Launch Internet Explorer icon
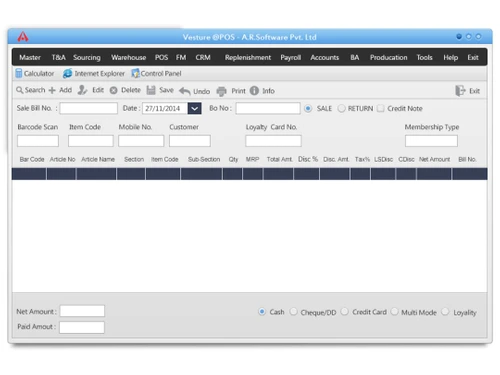The height and width of the screenshot is (375, 500). point(67,73)
